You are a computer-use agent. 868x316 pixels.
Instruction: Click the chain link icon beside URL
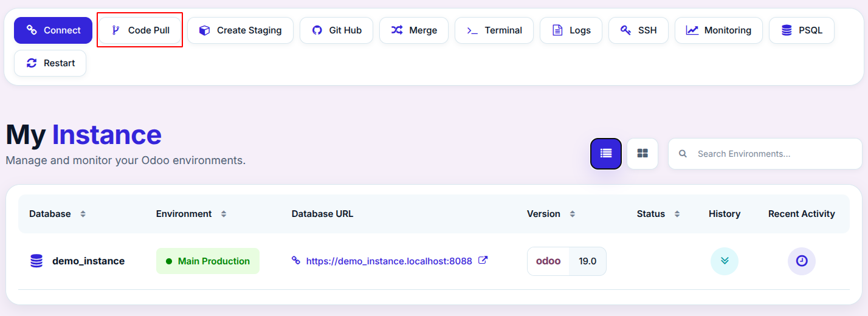(x=296, y=260)
